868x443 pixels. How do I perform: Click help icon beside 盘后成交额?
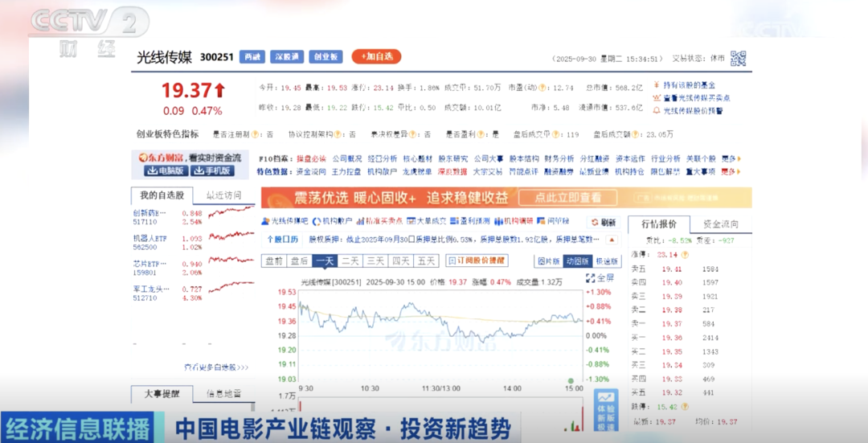[635, 134]
